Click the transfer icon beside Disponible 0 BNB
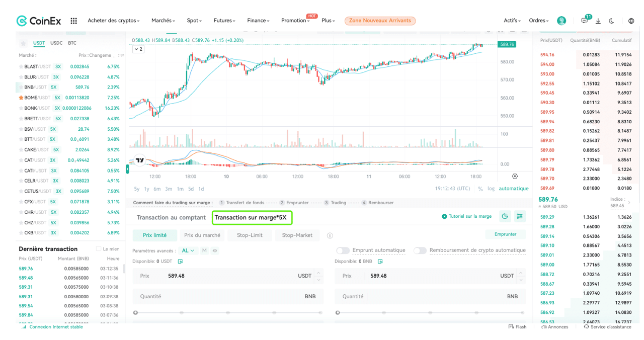This screenshot has height=340, width=644. pyautogui.click(x=380, y=262)
